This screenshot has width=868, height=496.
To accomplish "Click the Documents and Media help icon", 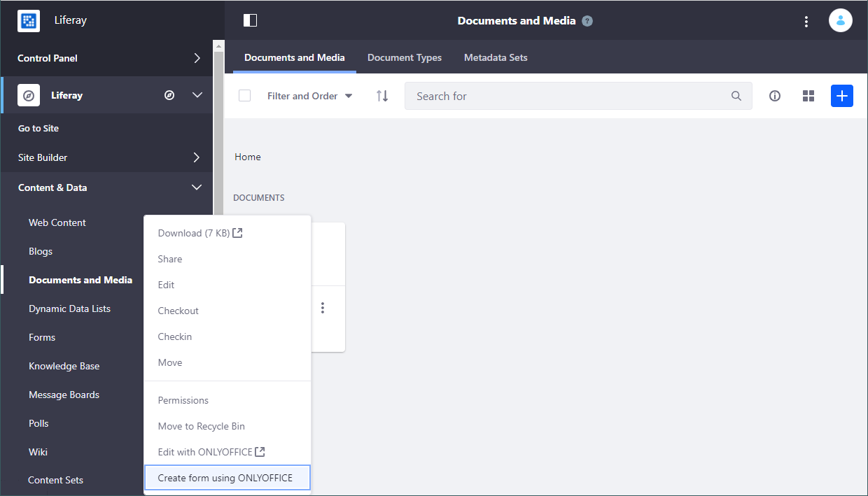I will [587, 21].
